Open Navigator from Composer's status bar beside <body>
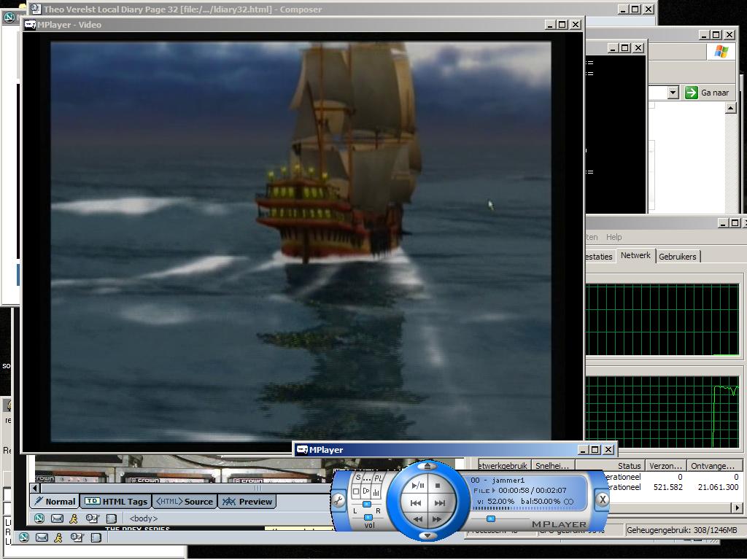This screenshot has width=747, height=560. tap(39, 518)
